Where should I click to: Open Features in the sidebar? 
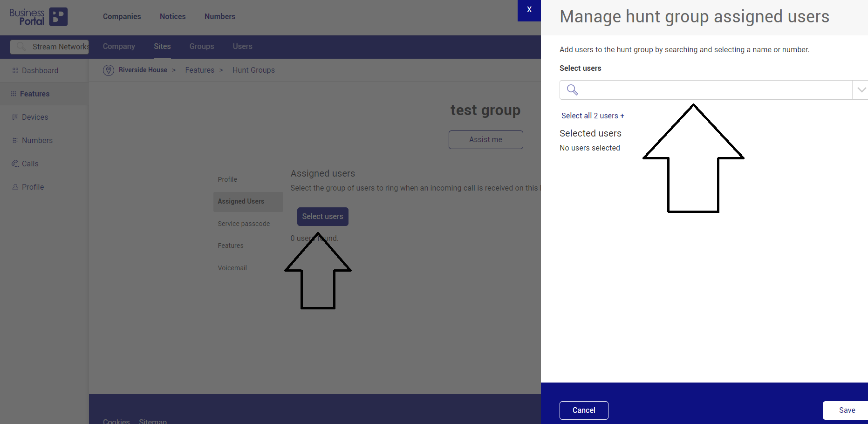(x=34, y=94)
